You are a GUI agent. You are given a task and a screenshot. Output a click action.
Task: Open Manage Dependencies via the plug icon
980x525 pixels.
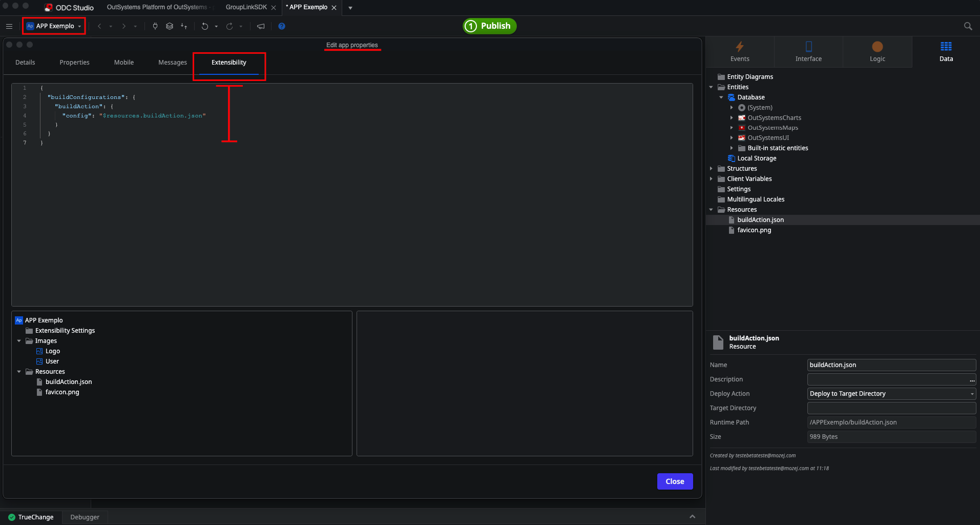click(155, 26)
